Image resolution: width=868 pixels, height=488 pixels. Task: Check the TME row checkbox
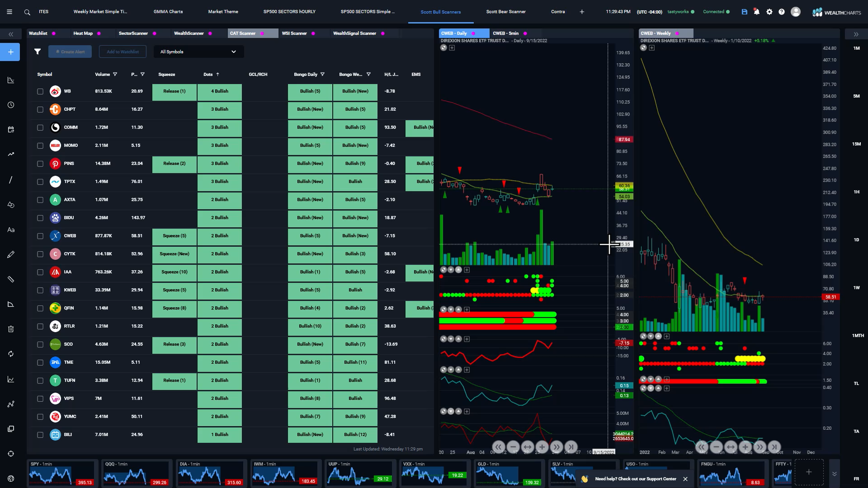[40, 362]
